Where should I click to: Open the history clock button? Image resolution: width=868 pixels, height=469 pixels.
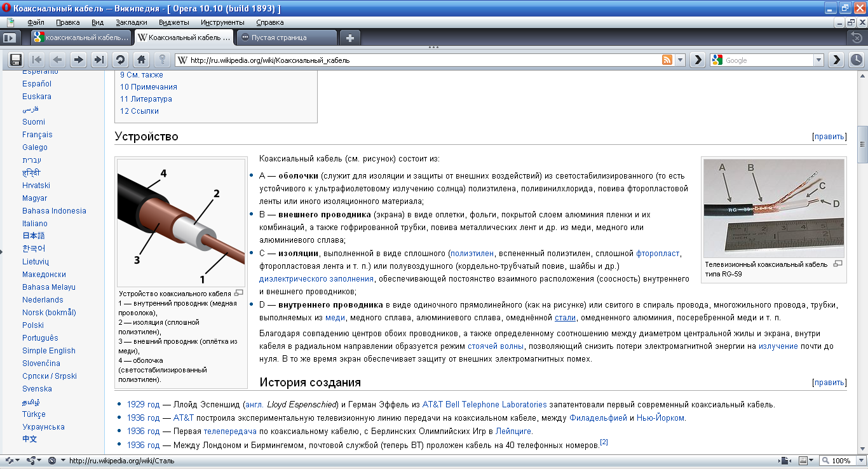pyautogui.click(x=857, y=60)
